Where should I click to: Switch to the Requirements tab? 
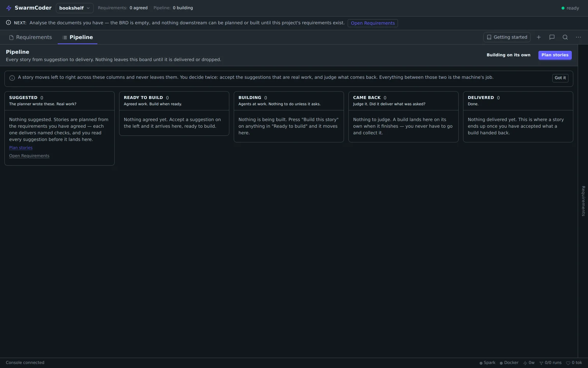click(31, 38)
